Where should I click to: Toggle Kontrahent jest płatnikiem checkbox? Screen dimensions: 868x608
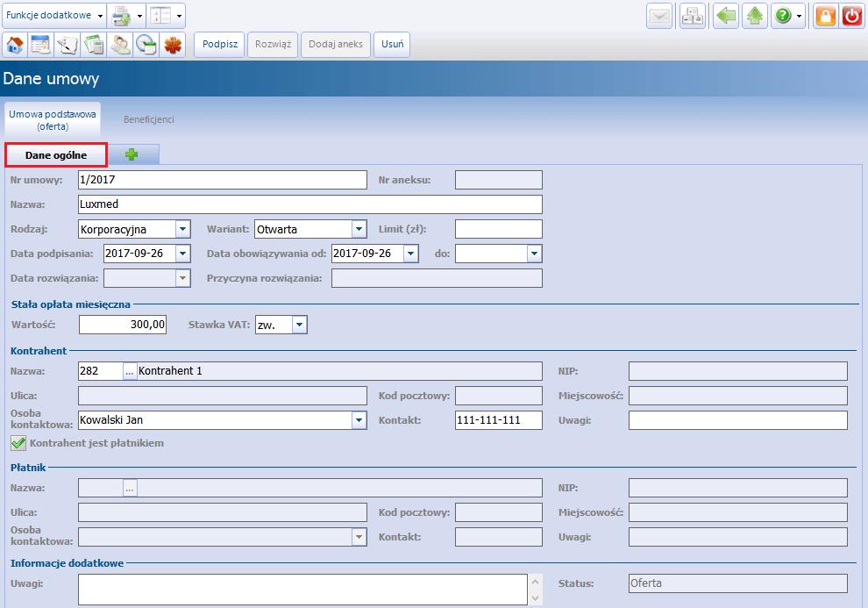point(18,443)
